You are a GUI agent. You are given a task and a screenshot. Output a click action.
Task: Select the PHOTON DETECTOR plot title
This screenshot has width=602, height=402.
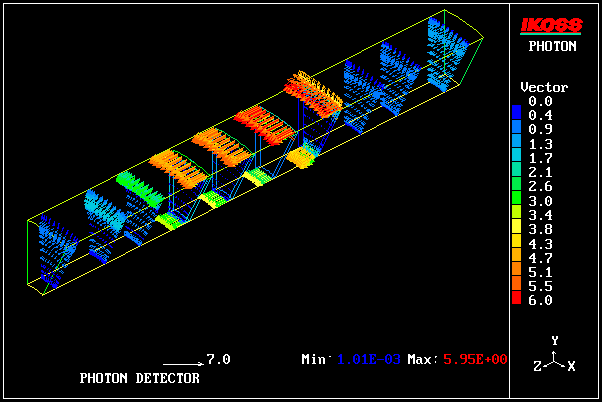point(139,378)
